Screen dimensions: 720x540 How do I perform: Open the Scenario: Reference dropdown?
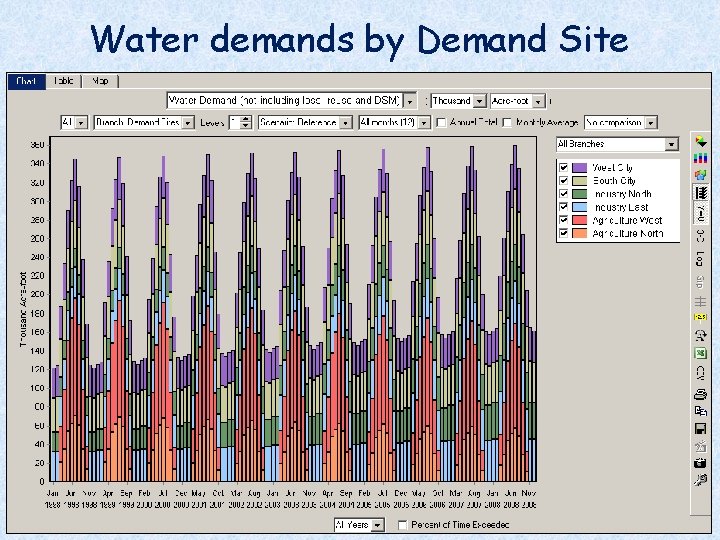[x=305, y=123]
